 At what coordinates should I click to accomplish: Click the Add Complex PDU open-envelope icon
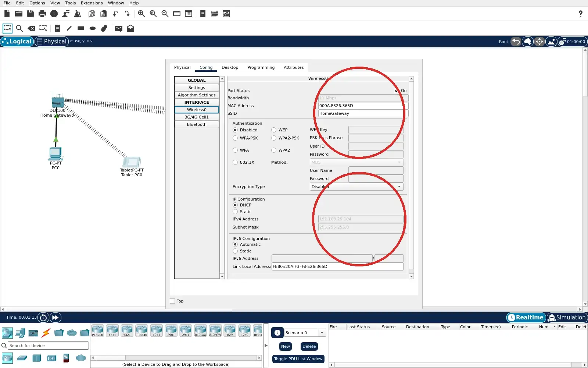pos(130,28)
